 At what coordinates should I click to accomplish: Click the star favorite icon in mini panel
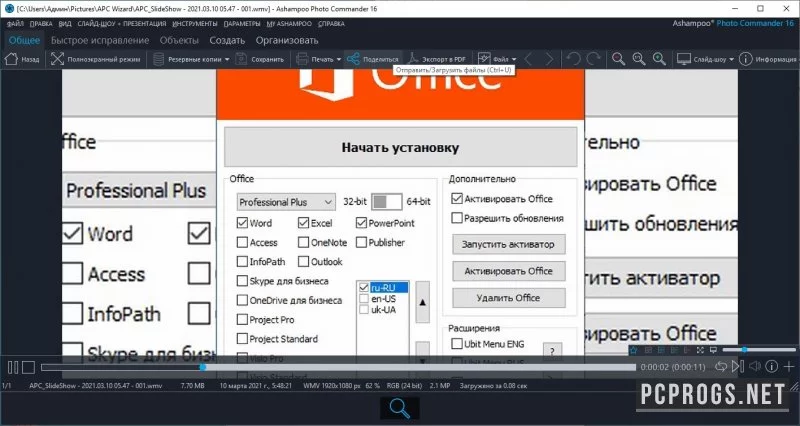634,350
